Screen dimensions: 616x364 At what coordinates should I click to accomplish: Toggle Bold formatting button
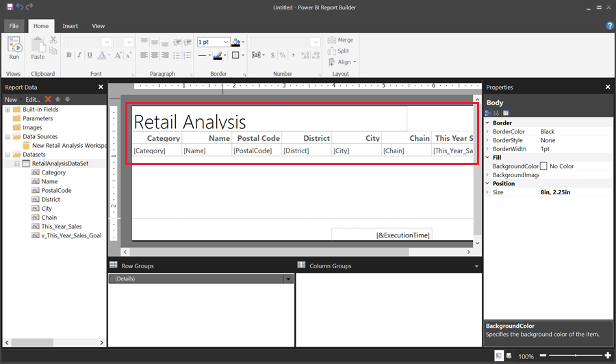[x=70, y=55]
